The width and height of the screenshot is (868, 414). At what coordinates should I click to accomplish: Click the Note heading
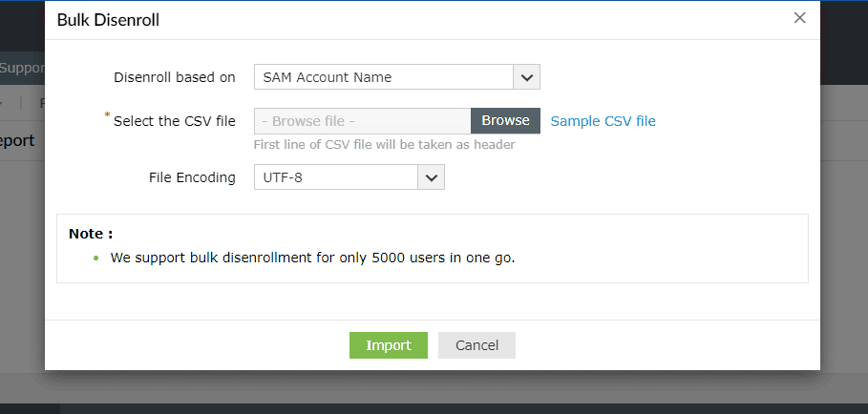(91, 234)
